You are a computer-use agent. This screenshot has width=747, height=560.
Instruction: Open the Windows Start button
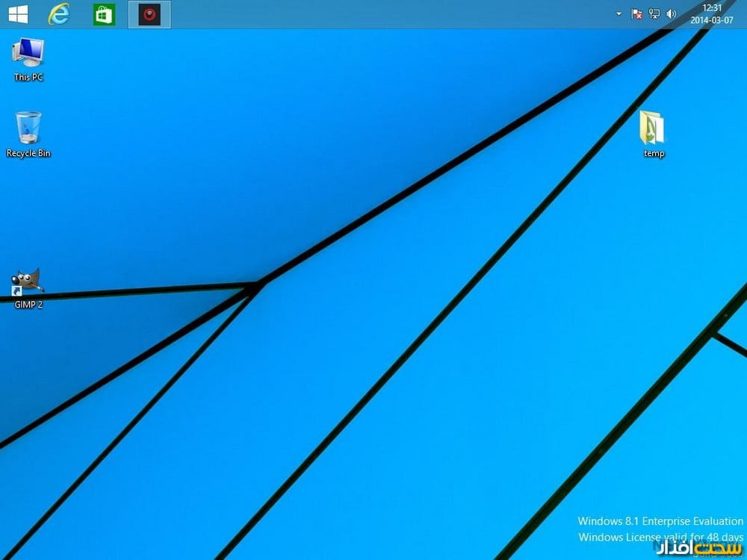[18, 14]
